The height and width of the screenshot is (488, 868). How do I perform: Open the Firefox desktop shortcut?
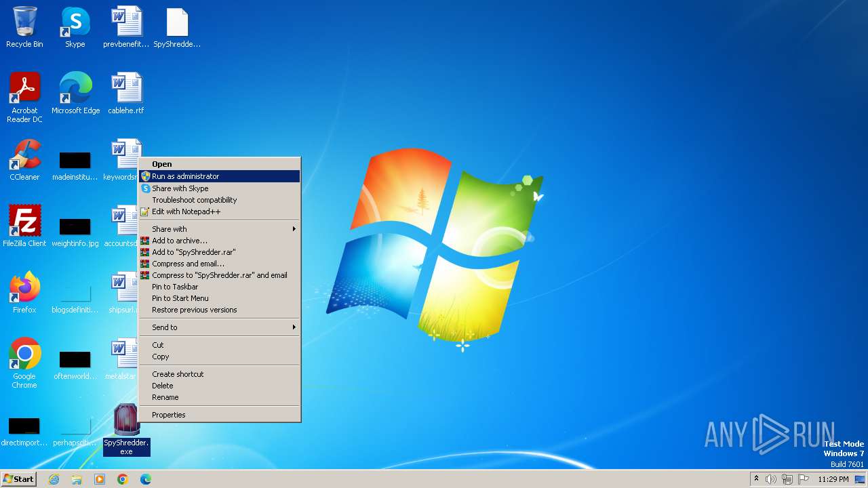click(x=24, y=293)
